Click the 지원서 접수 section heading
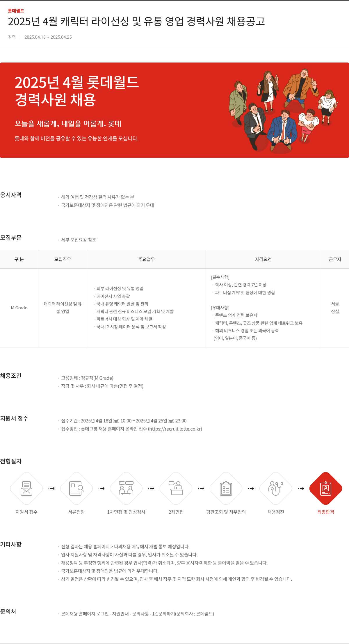 click(14, 419)
